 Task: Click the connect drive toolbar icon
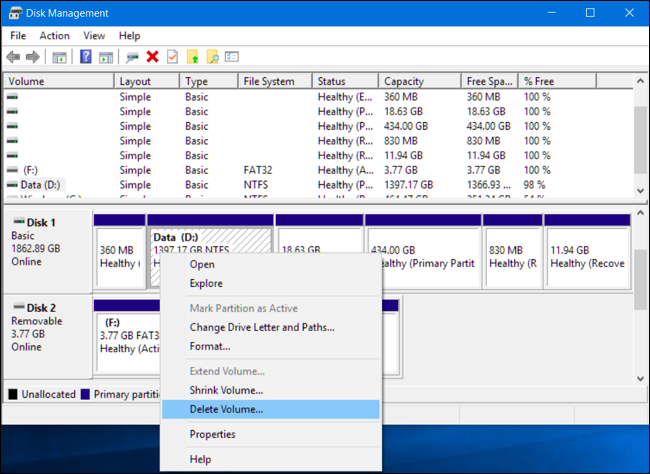click(132, 57)
